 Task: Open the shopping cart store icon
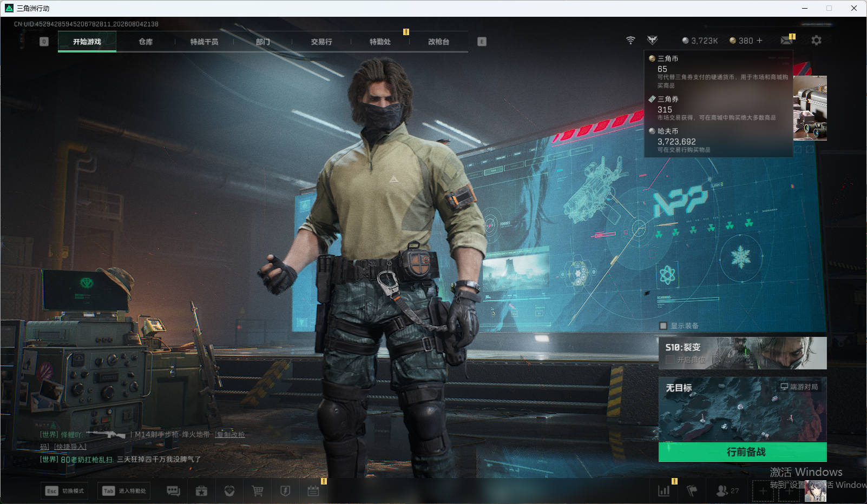[258, 491]
